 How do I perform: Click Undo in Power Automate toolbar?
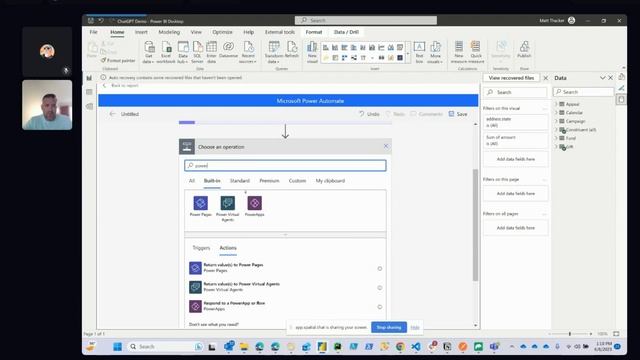click(x=369, y=114)
